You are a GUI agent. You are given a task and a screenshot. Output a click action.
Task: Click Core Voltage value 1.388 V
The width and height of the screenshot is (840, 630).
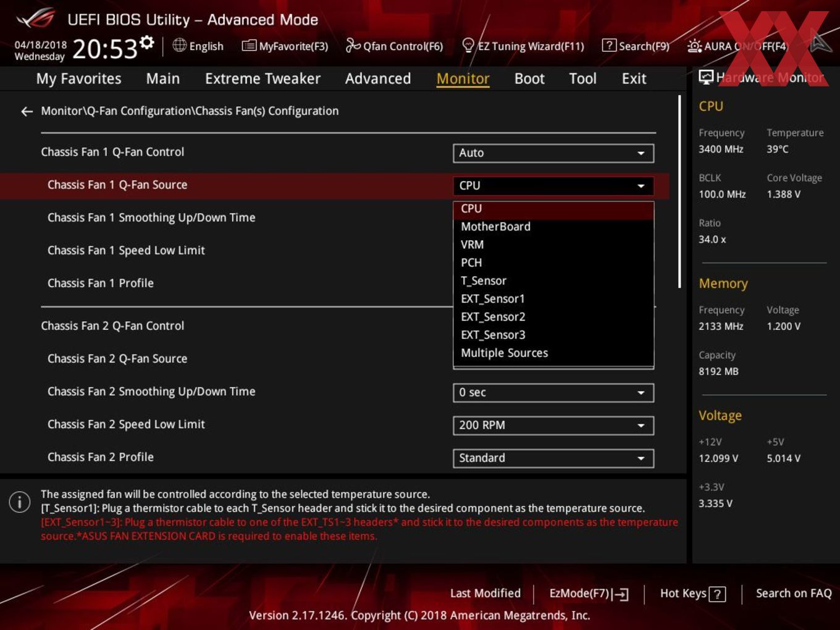point(784,195)
